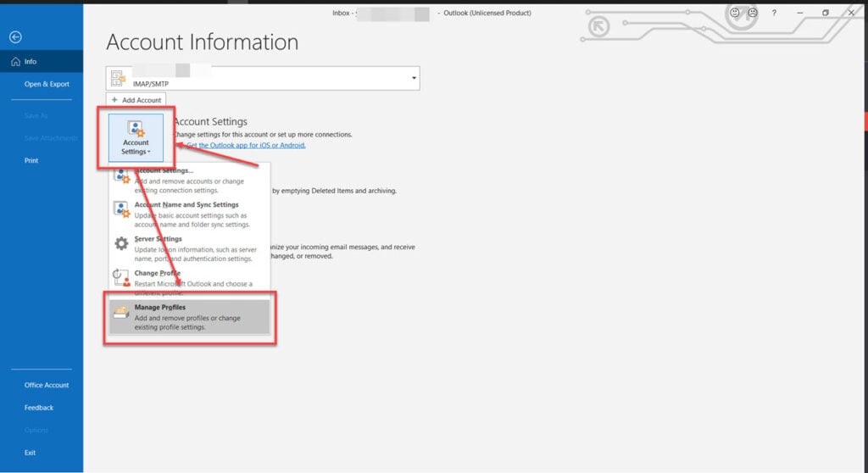
Task: Click the account icon beside IMAP/SMTP
Action: click(x=118, y=78)
